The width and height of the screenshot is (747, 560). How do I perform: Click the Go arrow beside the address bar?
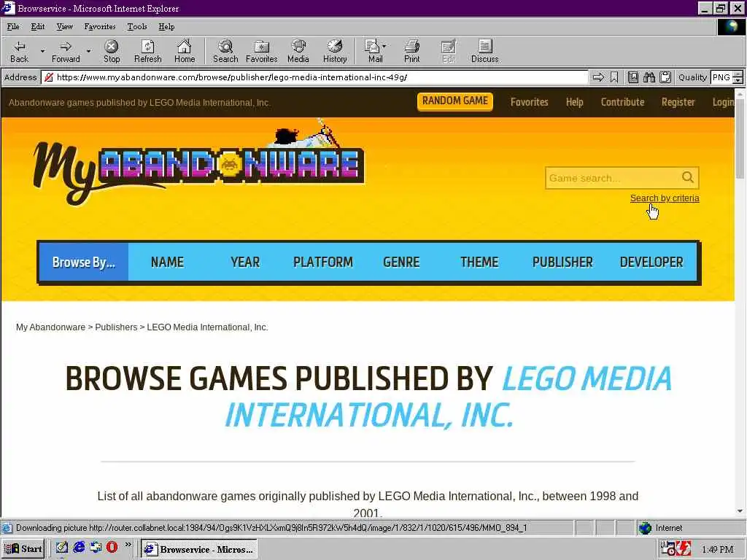click(598, 77)
